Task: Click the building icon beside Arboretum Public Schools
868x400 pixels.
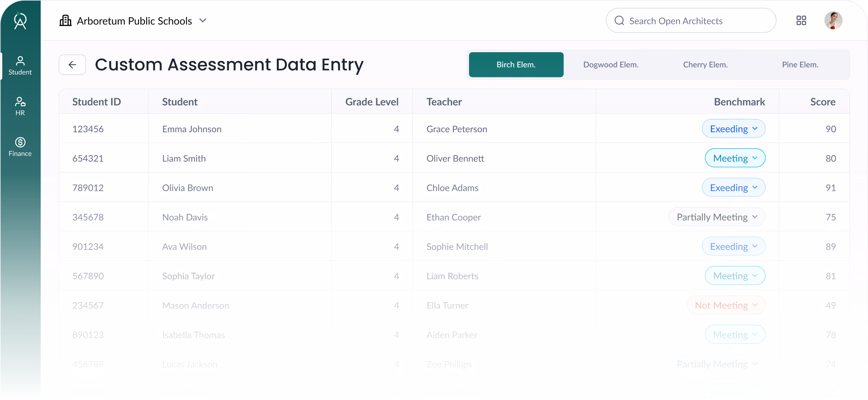Action: [65, 21]
